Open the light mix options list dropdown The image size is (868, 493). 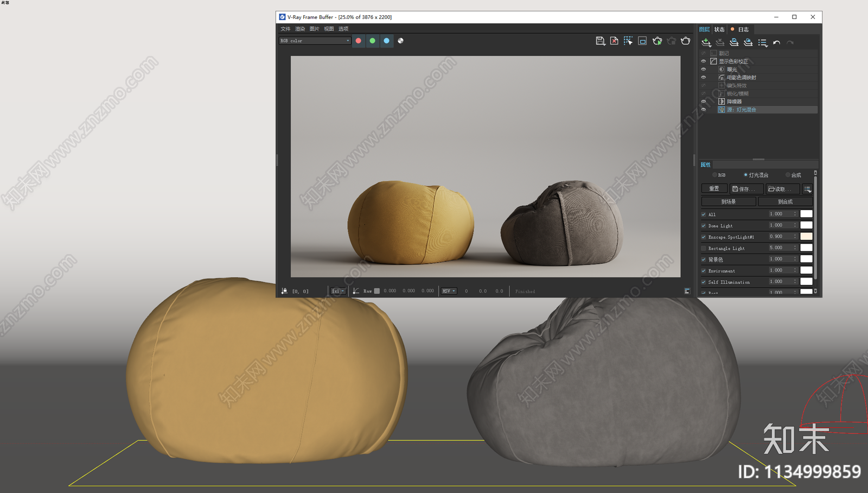808,189
